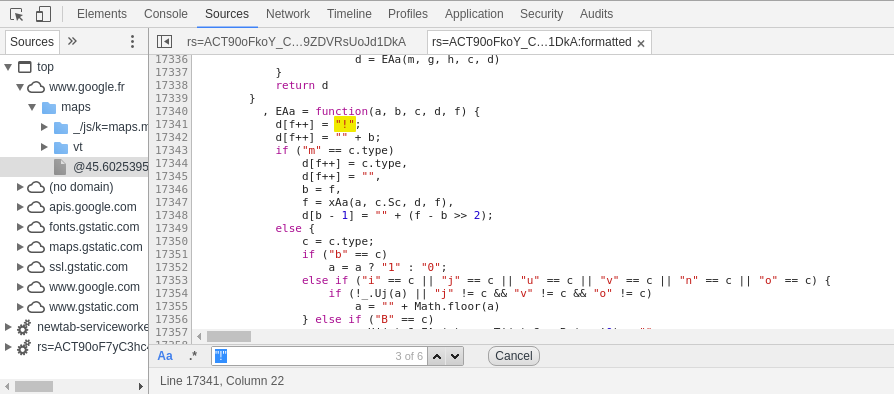Expand the maps.gstatic.com node
Screen dimensions: 894x394
(x=20, y=246)
